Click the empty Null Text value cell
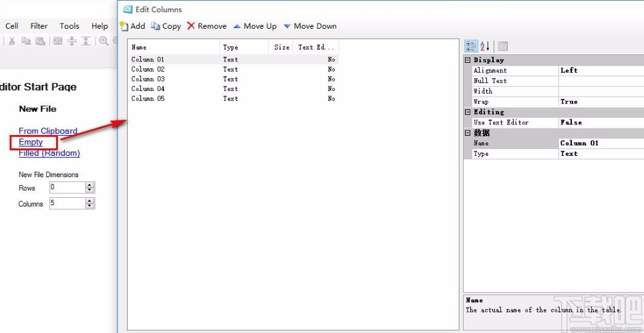This screenshot has width=644, height=333. tap(601, 81)
